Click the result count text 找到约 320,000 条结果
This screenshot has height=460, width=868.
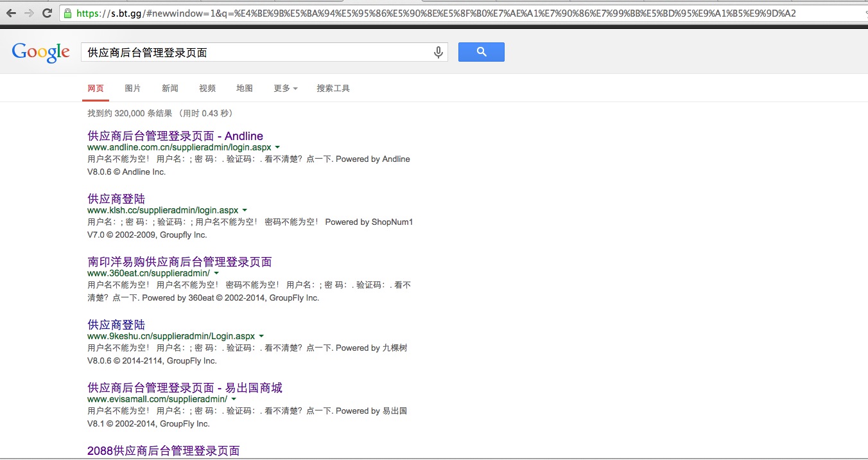point(130,114)
